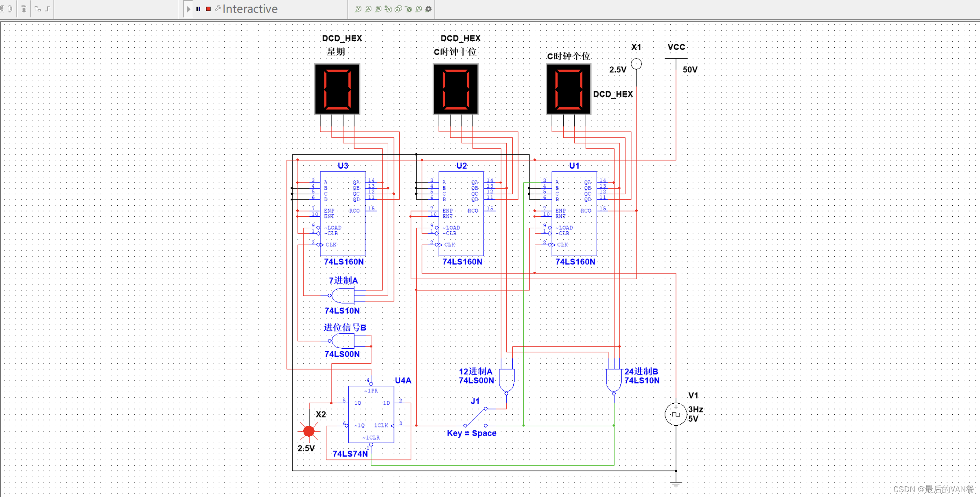Select the voltage reference probe icon
This screenshot has width=980, height=497.
tap(409, 9)
